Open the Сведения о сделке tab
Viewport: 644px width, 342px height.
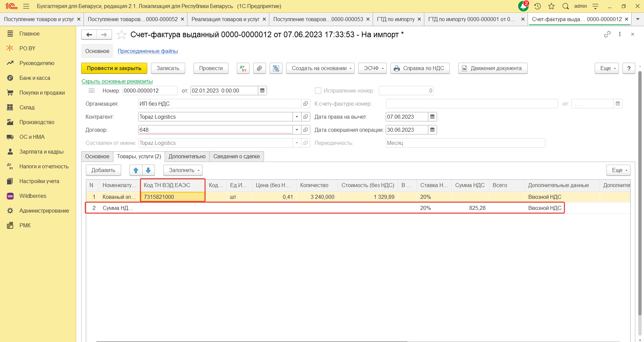236,157
